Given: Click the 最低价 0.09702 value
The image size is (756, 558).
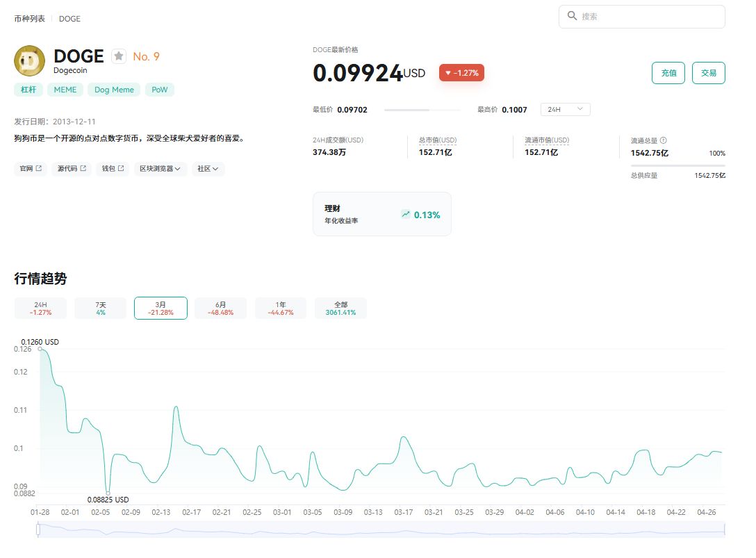Looking at the screenshot, I should (352, 110).
